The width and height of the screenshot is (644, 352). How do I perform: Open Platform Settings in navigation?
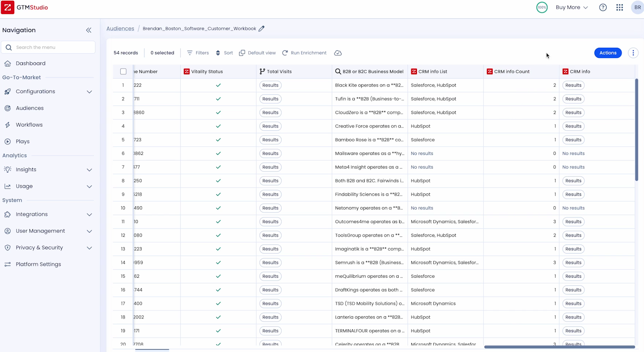[x=38, y=264]
